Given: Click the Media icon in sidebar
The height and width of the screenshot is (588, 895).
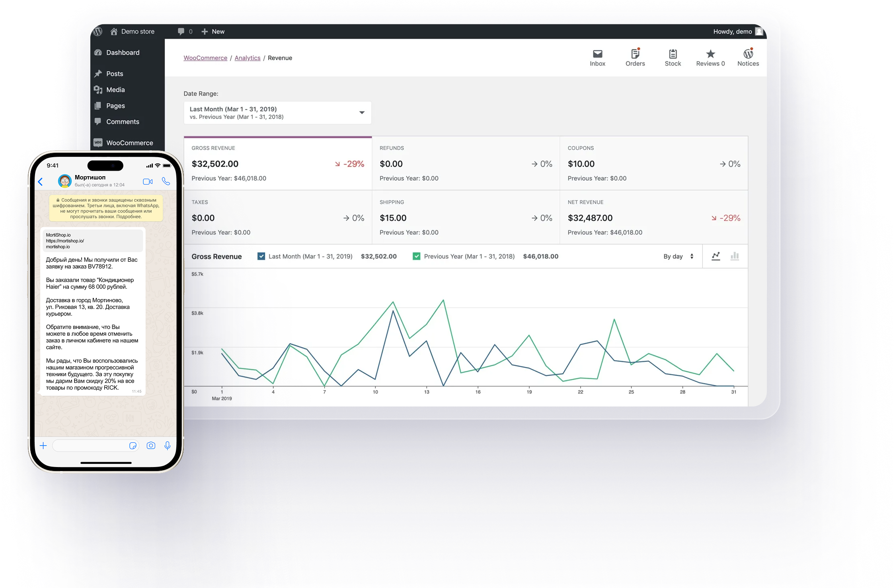Looking at the screenshot, I should click(x=98, y=90).
